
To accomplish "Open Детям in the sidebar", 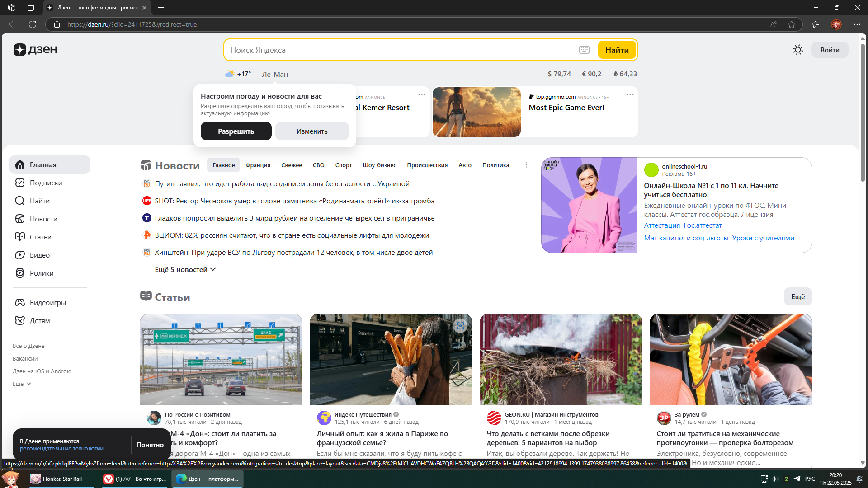I will tap(50, 320).
